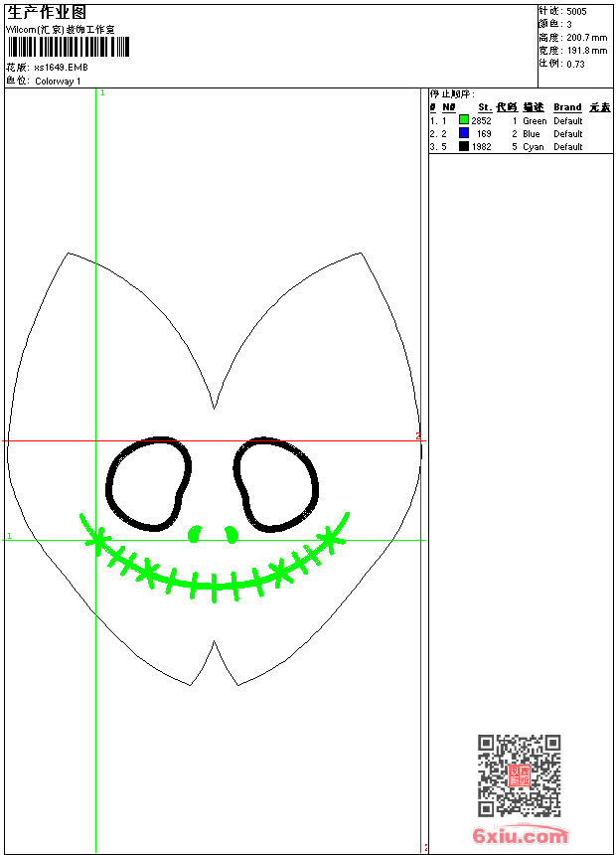Click the QR code at bottom right
Image resolution: width=616 pixels, height=855 pixels.
pyautogui.click(x=519, y=775)
